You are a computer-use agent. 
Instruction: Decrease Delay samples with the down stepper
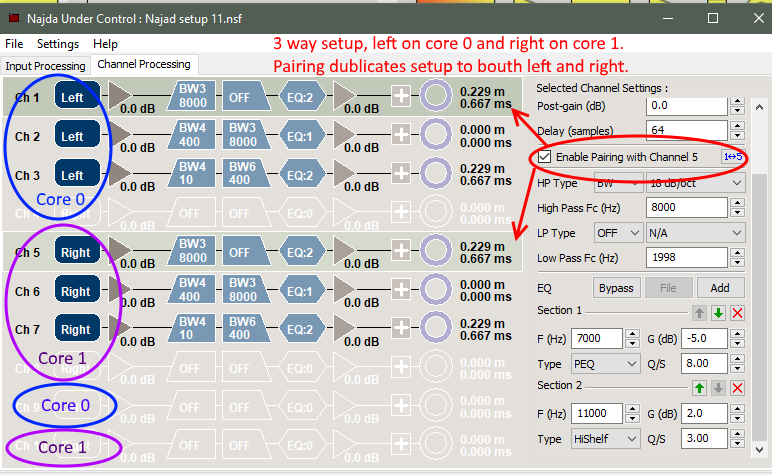737,136
